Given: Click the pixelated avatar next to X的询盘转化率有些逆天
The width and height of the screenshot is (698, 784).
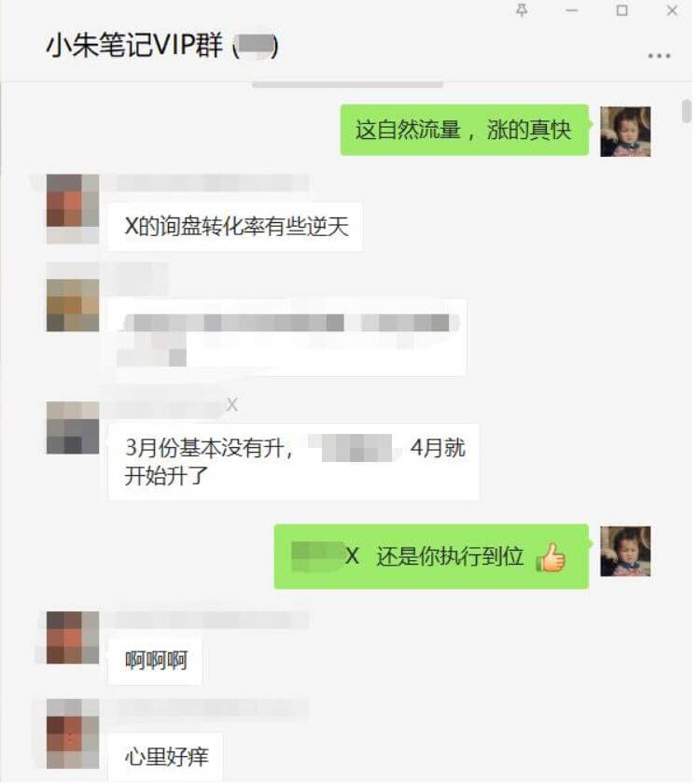Looking at the screenshot, I should coord(73,200).
